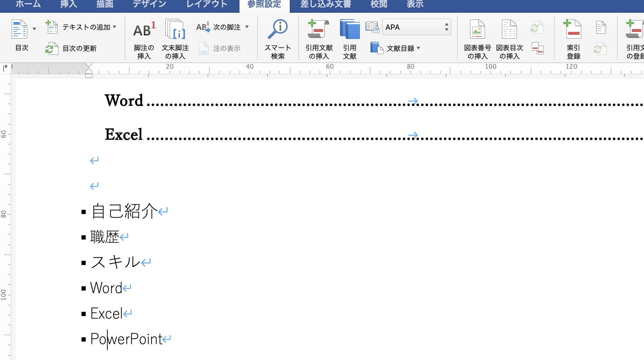Click the Word bullet line in body
This screenshot has height=360, width=644.
[x=106, y=288]
